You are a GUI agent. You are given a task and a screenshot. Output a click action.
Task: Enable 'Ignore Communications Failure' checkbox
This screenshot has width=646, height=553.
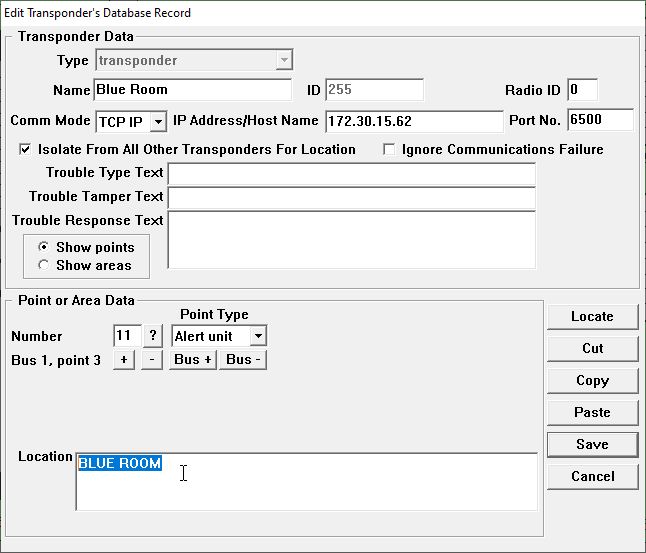(x=390, y=150)
